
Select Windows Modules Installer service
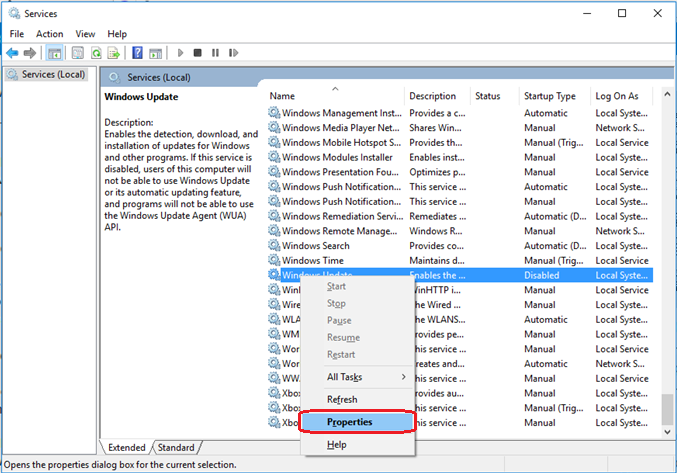(x=337, y=157)
